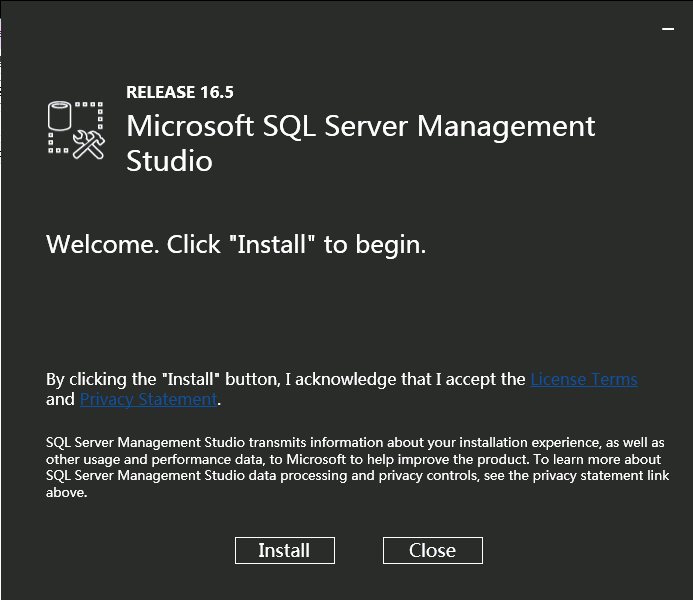
Task: Click the Microsoft SQL Server Management title
Action: coord(361,126)
